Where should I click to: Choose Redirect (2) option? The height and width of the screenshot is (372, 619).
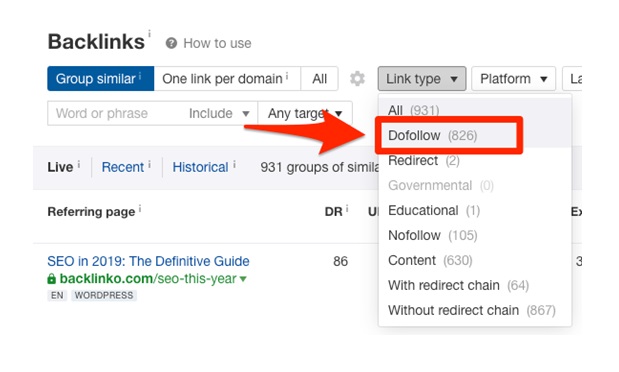[x=475, y=161]
